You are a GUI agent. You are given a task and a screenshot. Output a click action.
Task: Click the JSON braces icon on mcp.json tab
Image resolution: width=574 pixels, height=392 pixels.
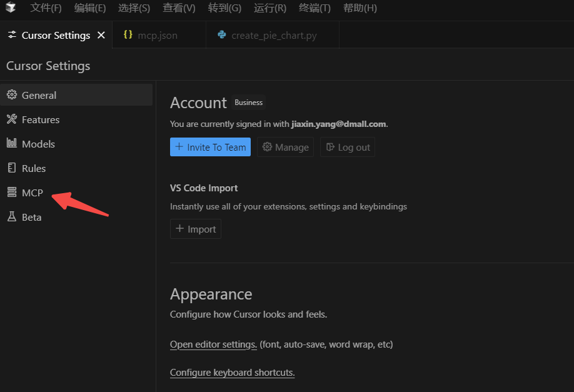point(128,34)
